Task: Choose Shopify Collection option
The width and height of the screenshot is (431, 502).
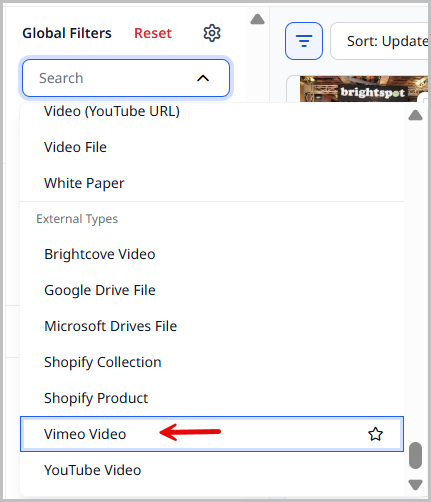Action: (x=212, y=362)
